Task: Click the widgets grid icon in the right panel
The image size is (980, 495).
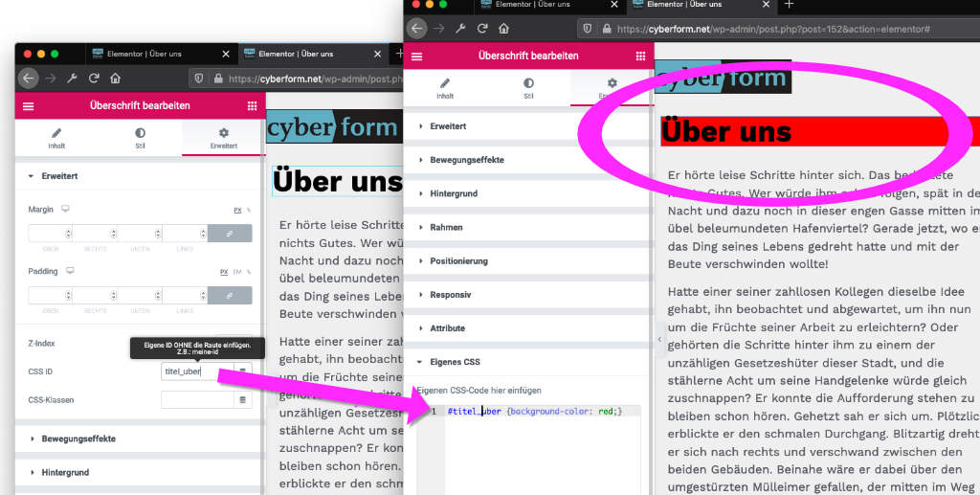Action: 640,56
